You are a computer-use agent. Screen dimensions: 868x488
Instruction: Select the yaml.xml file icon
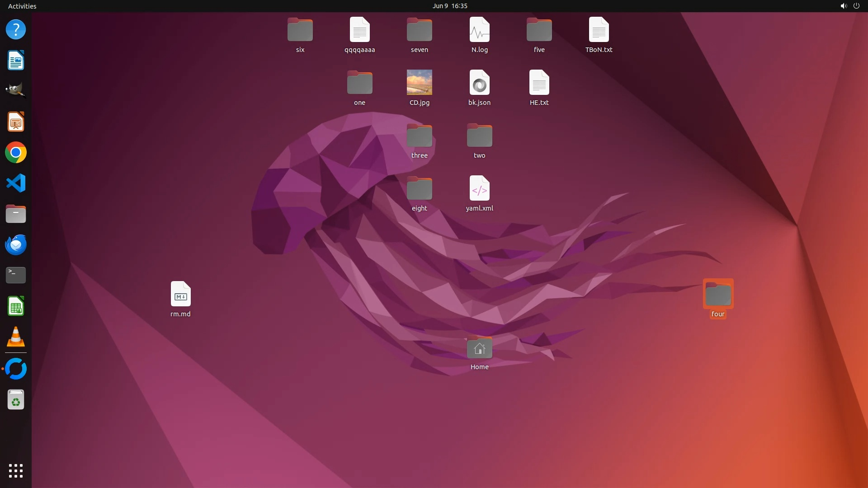click(x=479, y=188)
